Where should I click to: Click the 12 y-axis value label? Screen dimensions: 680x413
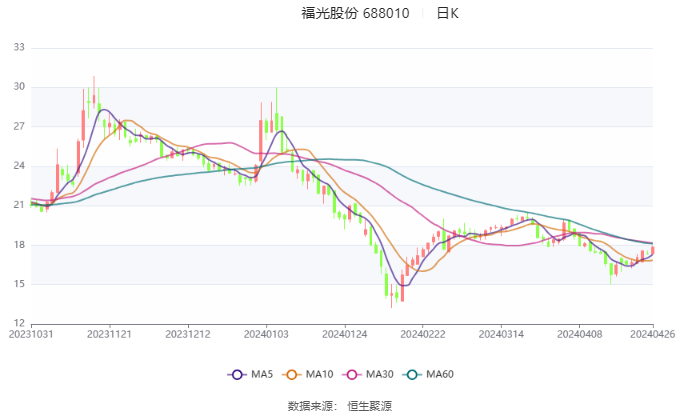tap(19, 323)
